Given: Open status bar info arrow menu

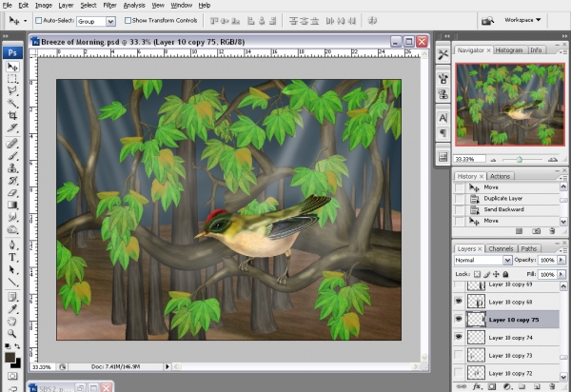Looking at the screenshot, I should [167, 367].
